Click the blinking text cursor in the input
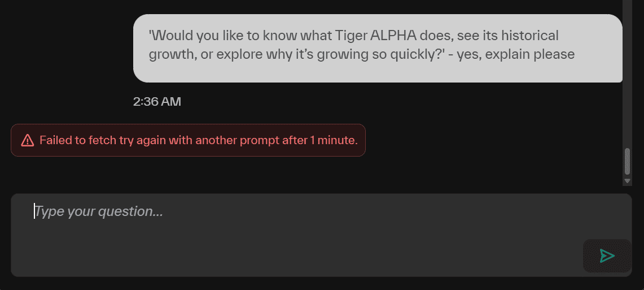 tap(34, 211)
